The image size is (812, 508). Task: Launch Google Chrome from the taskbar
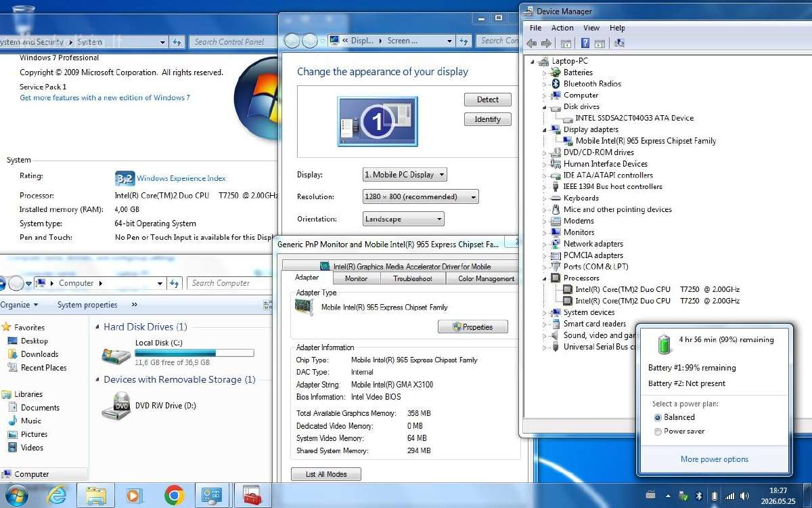174,496
